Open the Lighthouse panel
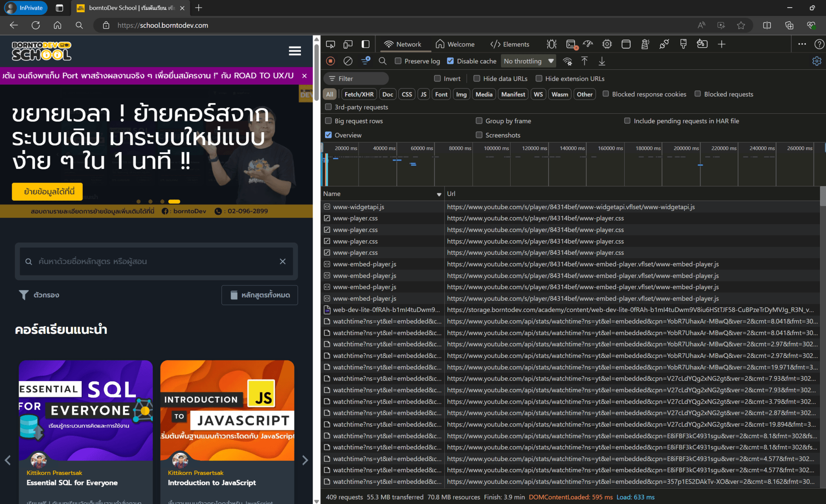 [x=645, y=44]
